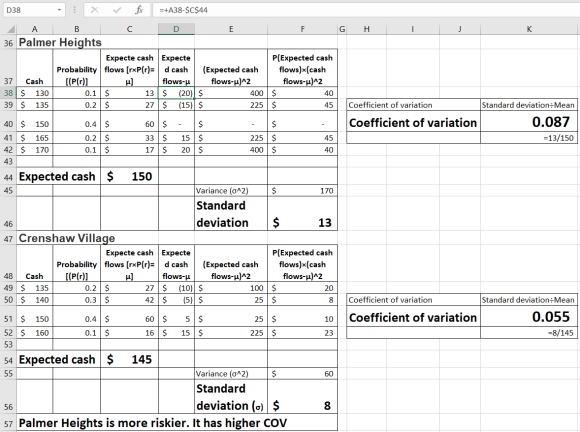The width and height of the screenshot is (580, 432).
Task: Select column F header
Action: click(303, 29)
